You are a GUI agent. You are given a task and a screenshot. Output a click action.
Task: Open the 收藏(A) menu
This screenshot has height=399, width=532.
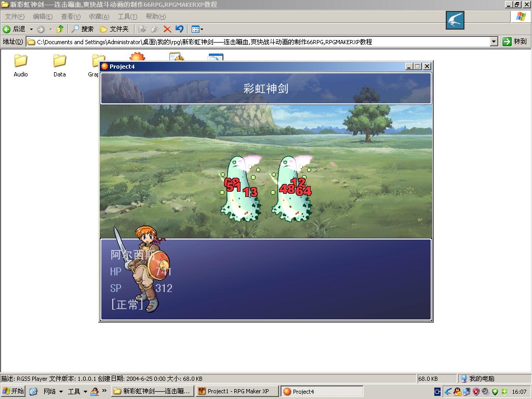99,17
